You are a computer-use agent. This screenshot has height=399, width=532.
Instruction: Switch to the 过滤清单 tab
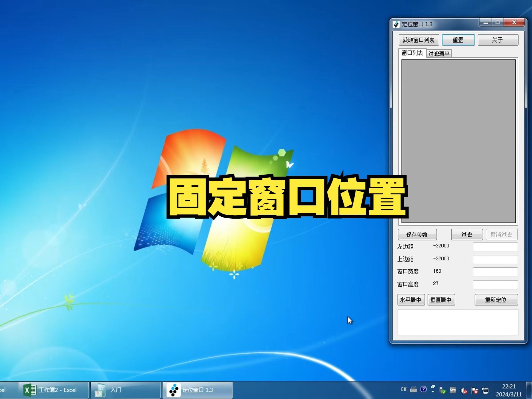(x=439, y=53)
